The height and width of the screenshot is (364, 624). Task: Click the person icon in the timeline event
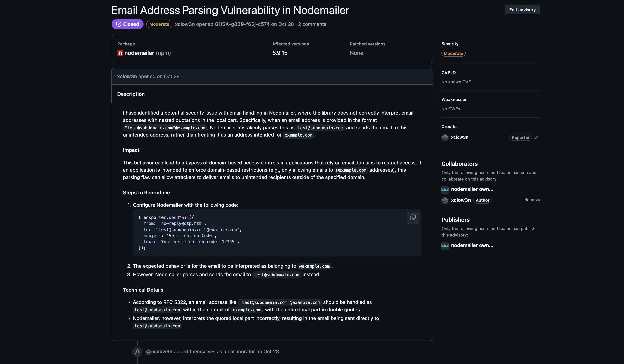click(x=137, y=352)
